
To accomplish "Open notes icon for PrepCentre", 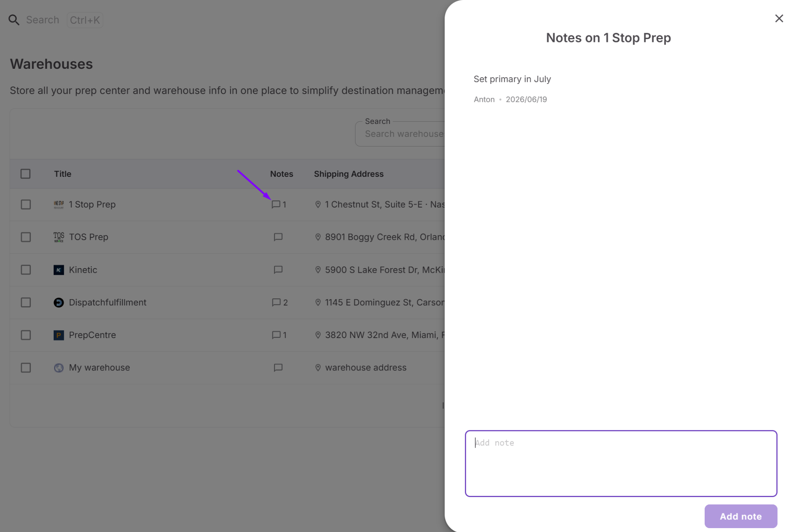I will pyautogui.click(x=276, y=335).
